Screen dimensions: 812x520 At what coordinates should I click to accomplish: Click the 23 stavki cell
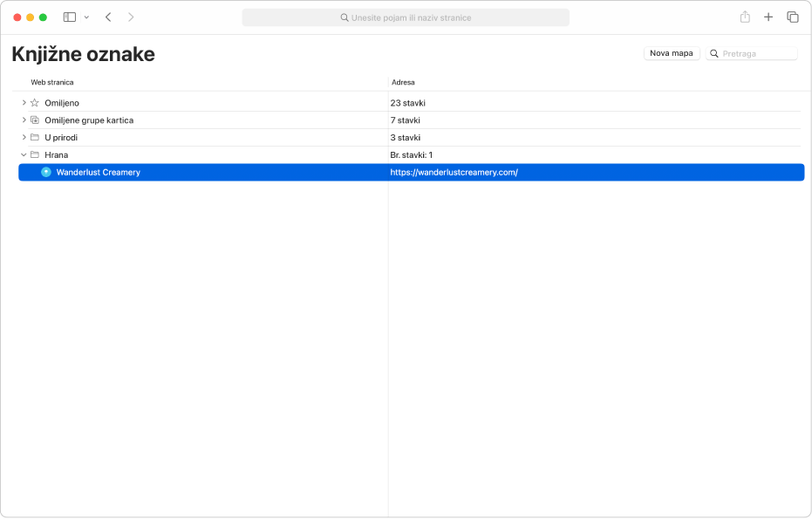tap(408, 103)
